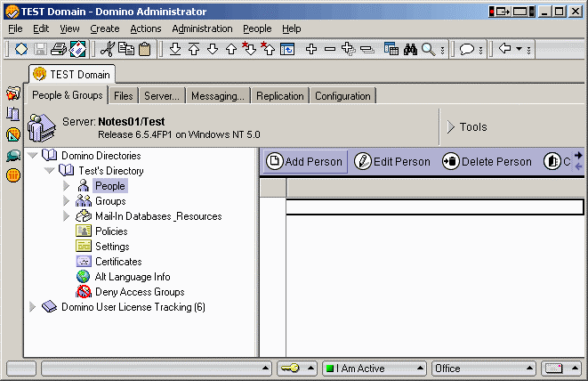Image resolution: width=588 pixels, height=381 pixels.
Task: Click the Deny Access Groups icon
Action: pyautogui.click(x=84, y=292)
